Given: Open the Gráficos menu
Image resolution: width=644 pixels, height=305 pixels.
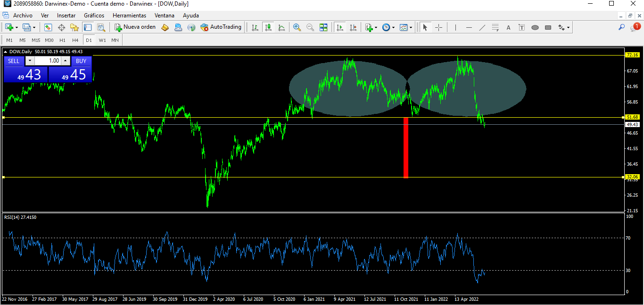Looking at the screenshot, I should tap(94, 15).
